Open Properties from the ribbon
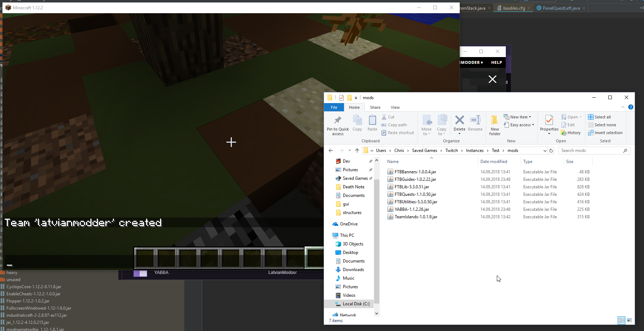This screenshot has height=331, width=644. point(549,121)
